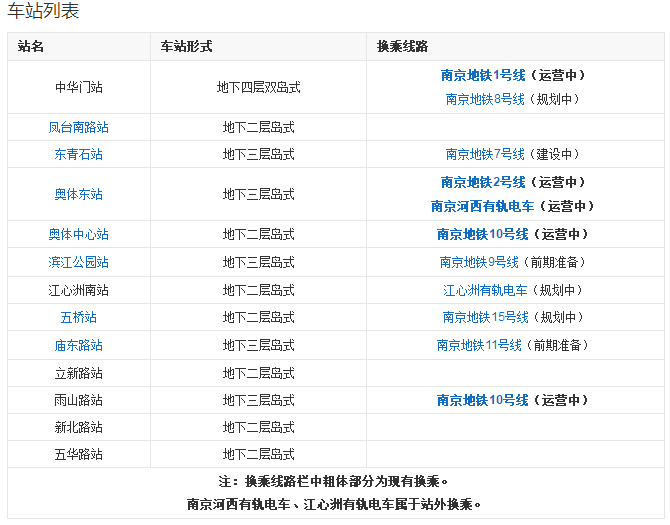670x525 pixels.
Task: Open the 奥体东站 station link
Action: (79, 194)
